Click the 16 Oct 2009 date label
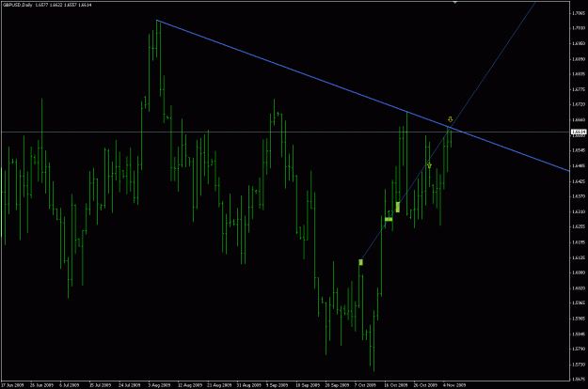 [396, 385]
